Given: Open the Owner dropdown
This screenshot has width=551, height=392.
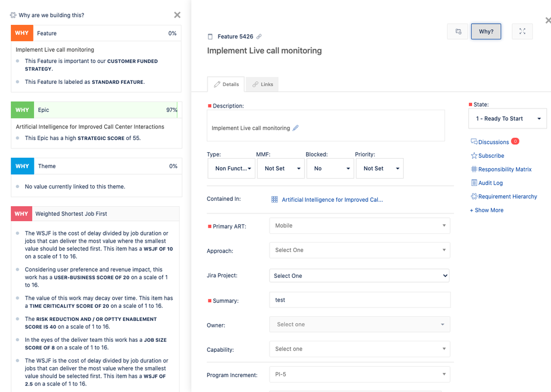Looking at the screenshot, I should coord(360,325).
